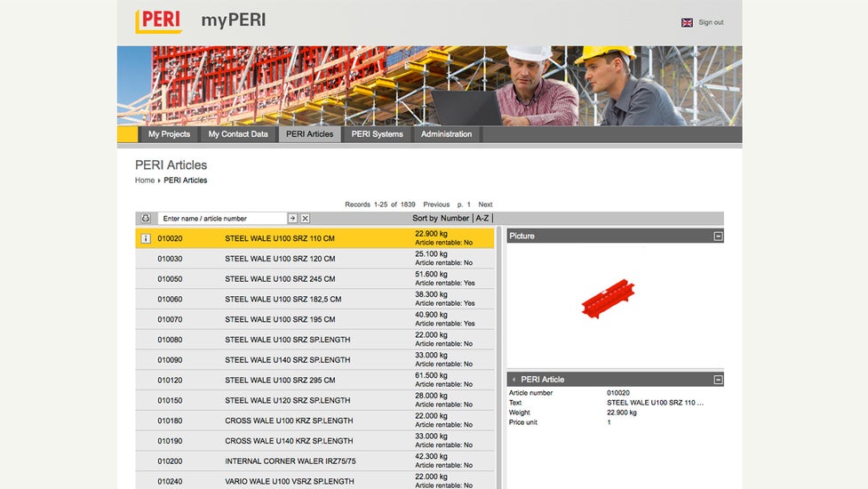Image resolution: width=868 pixels, height=489 pixels.
Task: Click the Sign out link
Action: tap(711, 22)
